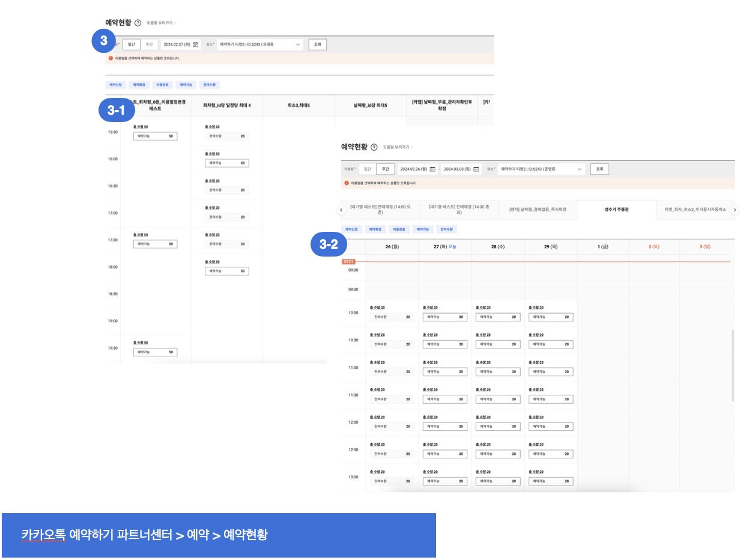740x560 pixels.
Task: Open 도움말 보러가기 link in the daily panel
Action: tap(160, 23)
